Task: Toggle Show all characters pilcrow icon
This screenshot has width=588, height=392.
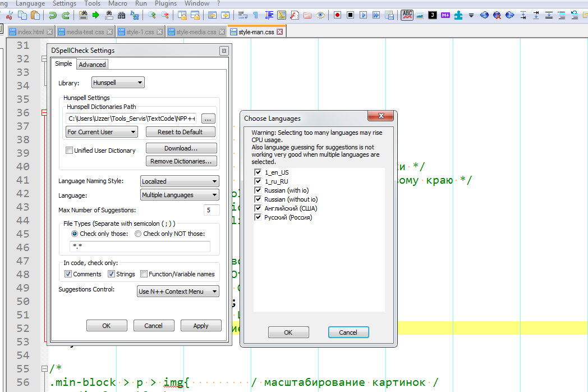Action: coord(255,15)
